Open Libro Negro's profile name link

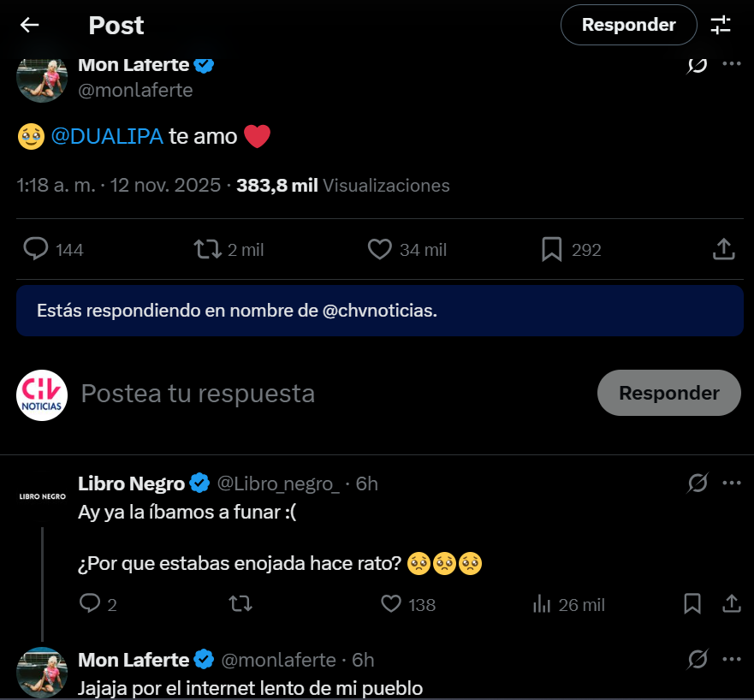131,483
